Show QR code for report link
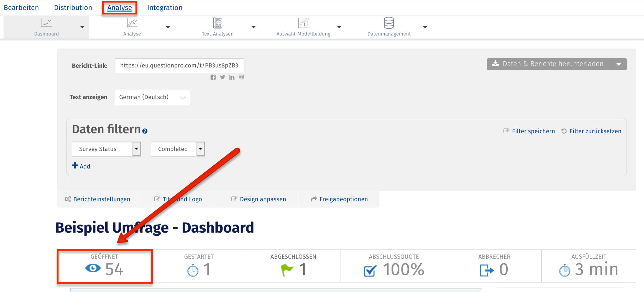 point(241,77)
